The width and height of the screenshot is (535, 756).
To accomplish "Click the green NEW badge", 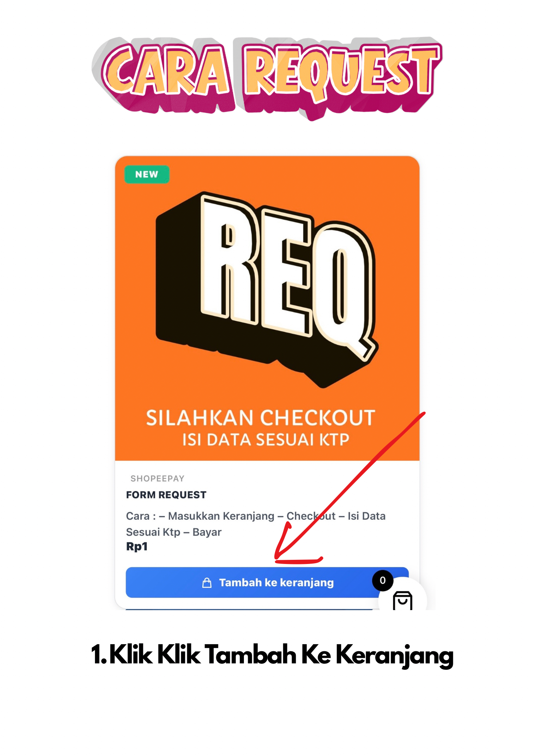I will [147, 174].
